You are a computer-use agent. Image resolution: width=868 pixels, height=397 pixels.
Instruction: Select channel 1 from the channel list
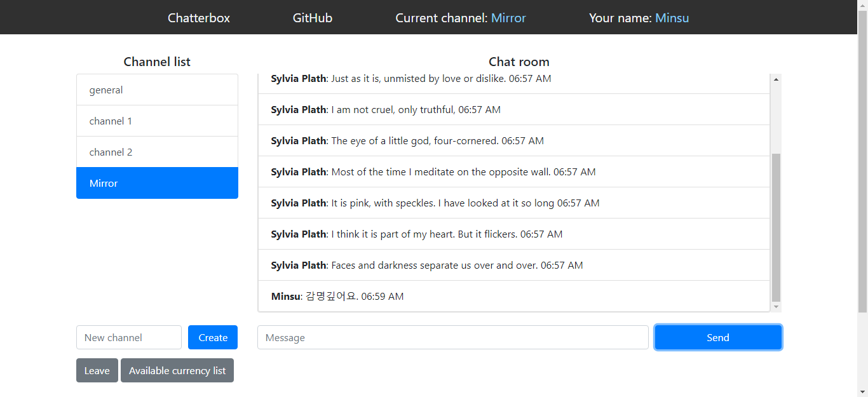[157, 121]
